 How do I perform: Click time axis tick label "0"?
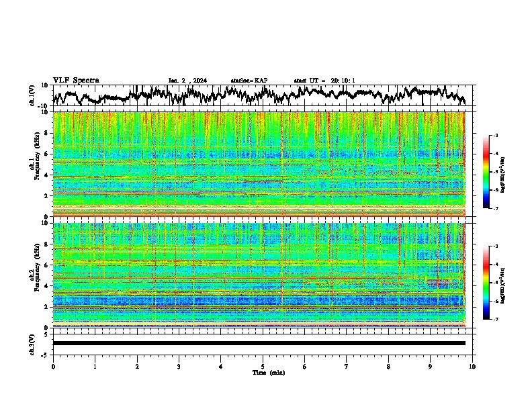(53, 367)
